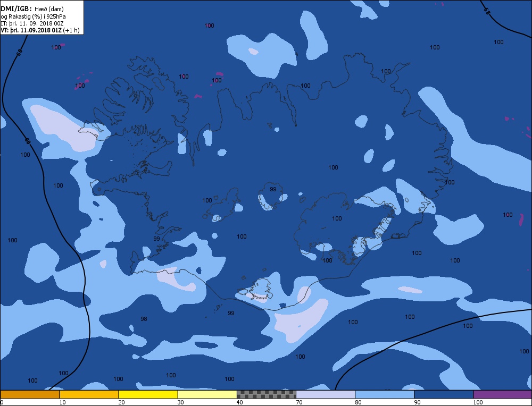
Task: Click the 'DMI/IGB: Hæð (dam)' title text
Action: (x=32, y=9)
